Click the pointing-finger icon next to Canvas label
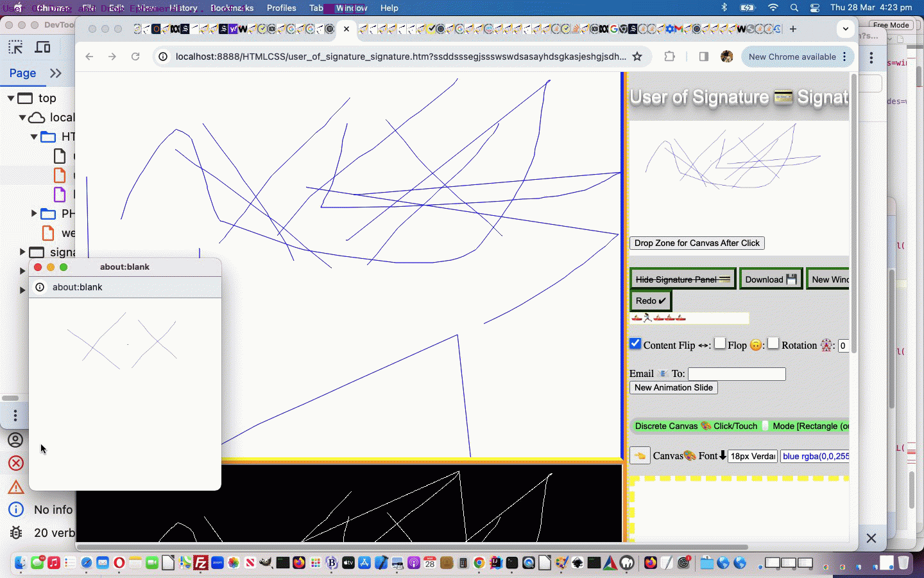The width and height of the screenshot is (924, 578). [x=639, y=456]
